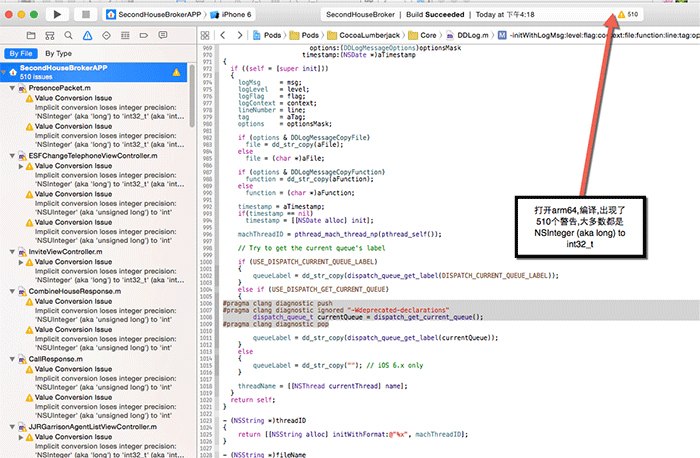700x458 pixels.
Task: Switch to By File issue grouping
Action: tap(20, 53)
